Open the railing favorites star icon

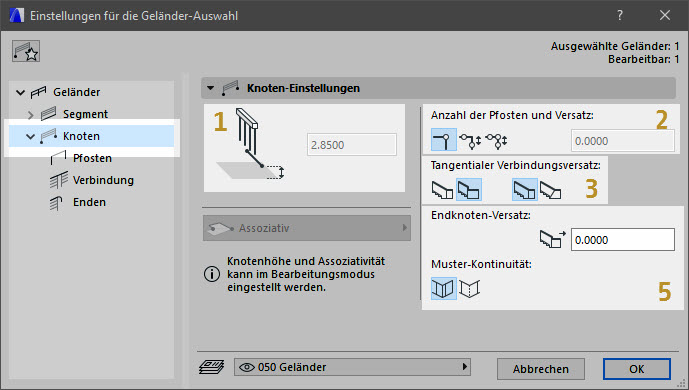click(x=26, y=51)
